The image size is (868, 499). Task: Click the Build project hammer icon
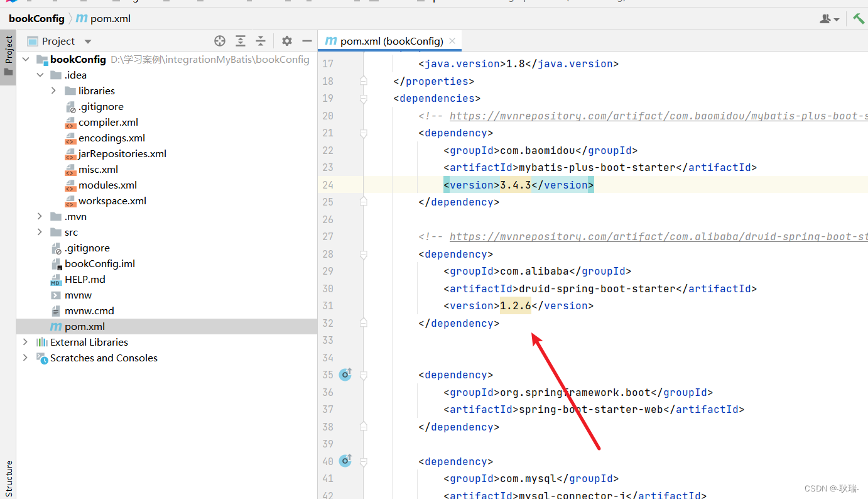pyautogui.click(x=858, y=19)
